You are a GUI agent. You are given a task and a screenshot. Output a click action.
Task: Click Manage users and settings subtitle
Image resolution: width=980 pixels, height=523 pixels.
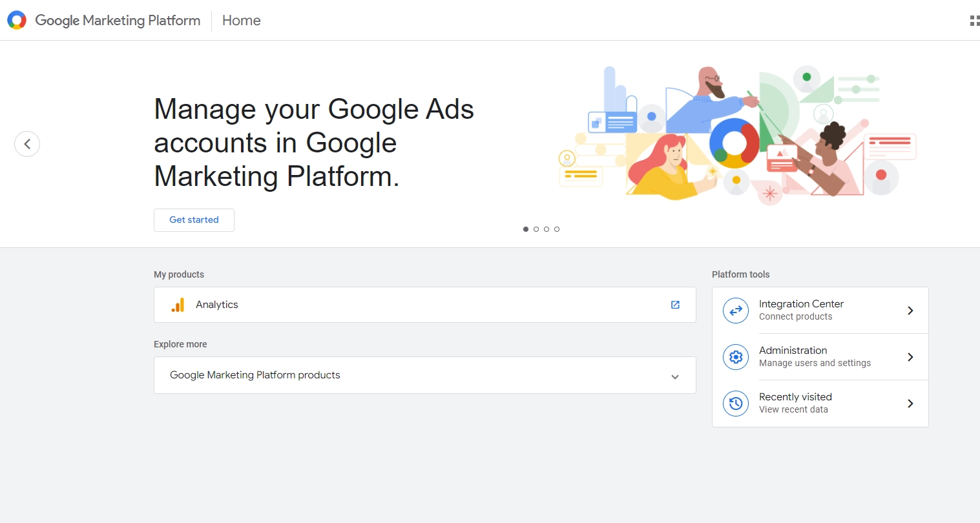(815, 364)
